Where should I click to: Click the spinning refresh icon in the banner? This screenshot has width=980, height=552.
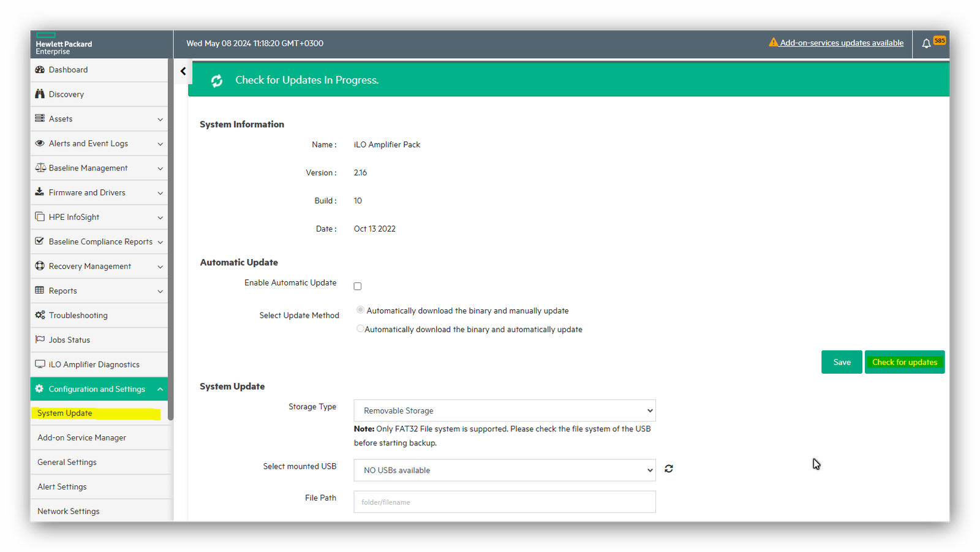pyautogui.click(x=217, y=80)
